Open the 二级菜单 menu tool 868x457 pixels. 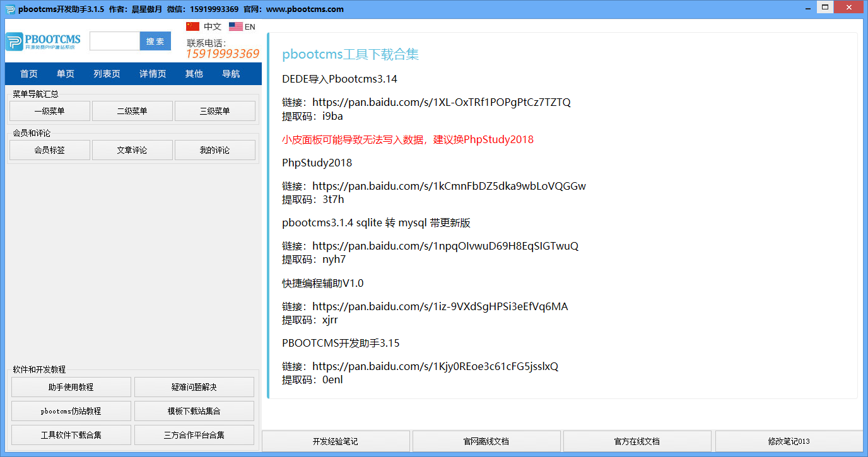(132, 110)
